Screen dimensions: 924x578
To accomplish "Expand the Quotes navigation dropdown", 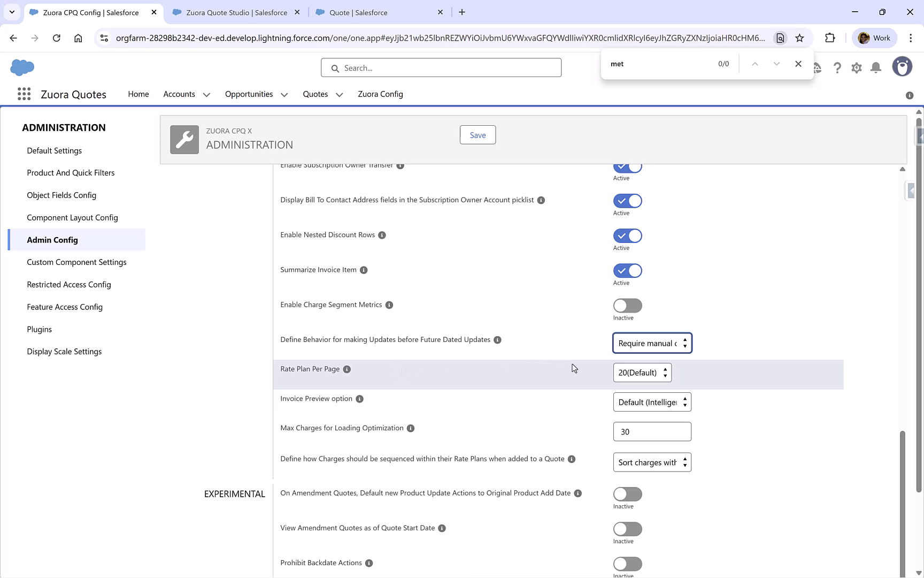I will (339, 94).
